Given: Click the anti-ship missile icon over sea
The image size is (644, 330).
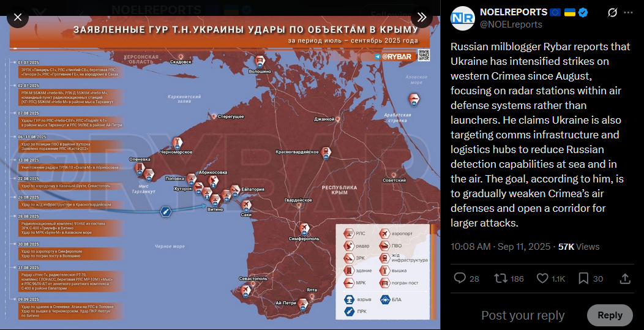Looking at the screenshot, I should point(165,212).
